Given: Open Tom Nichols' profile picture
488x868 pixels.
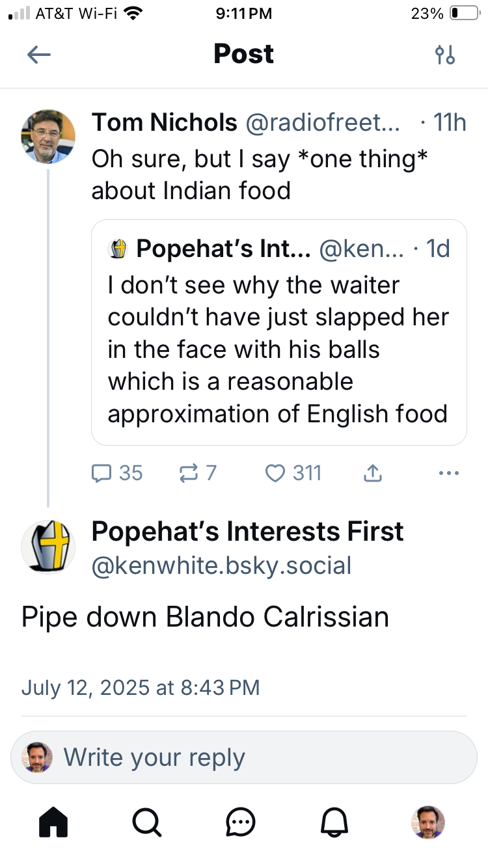Looking at the screenshot, I should (x=49, y=136).
